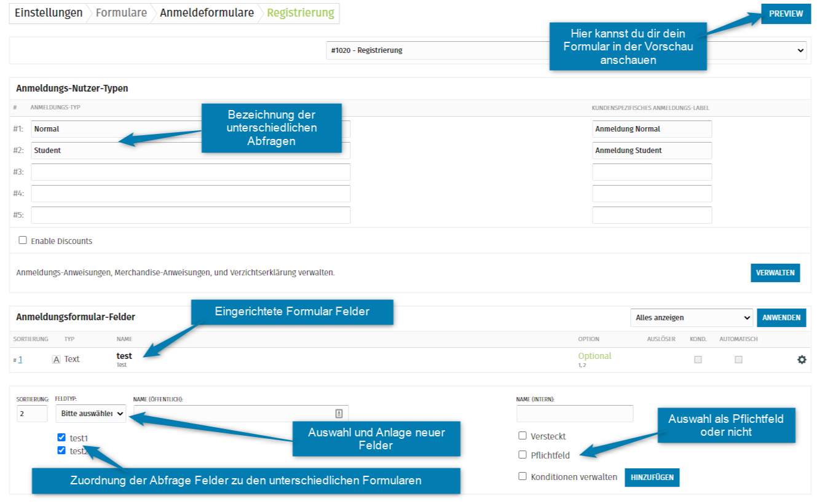Expand the '#1020 - Registrierung' form selector
817x504 pixels.
566,50
